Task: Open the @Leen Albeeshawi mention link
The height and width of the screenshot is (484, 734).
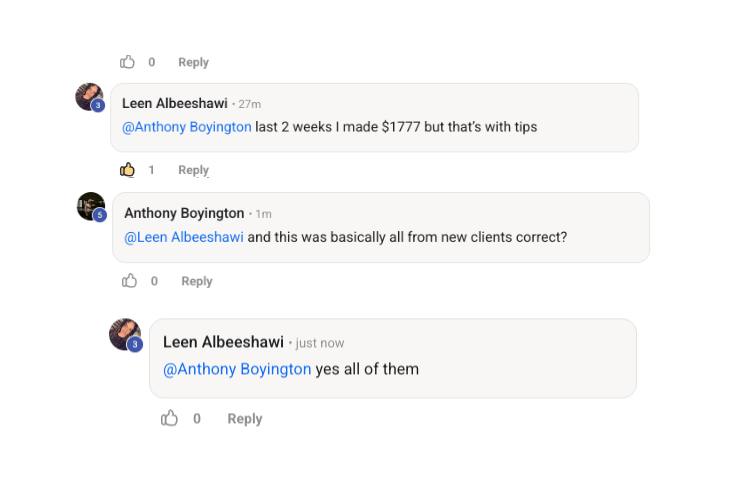Action: [x=184, y=237]
